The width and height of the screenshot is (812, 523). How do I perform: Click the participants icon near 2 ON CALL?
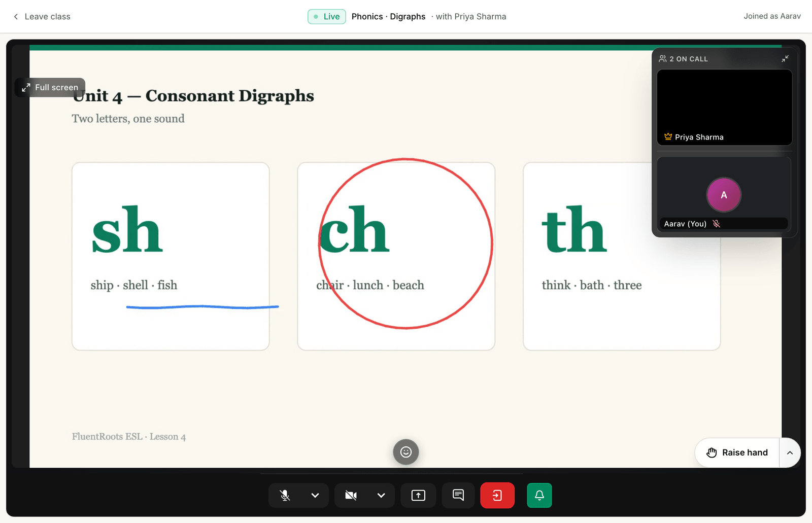663,59
